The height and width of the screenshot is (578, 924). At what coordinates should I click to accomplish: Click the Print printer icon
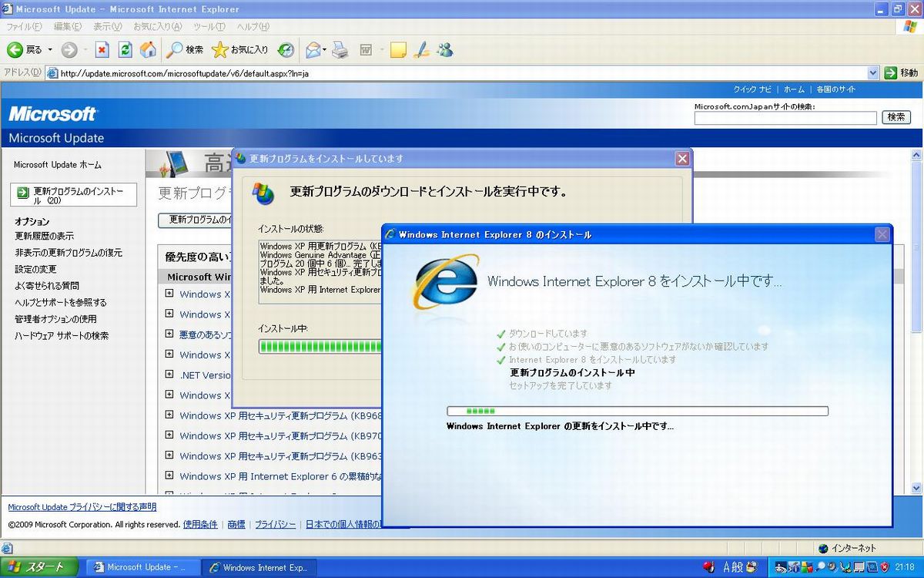tap(340, 50)
